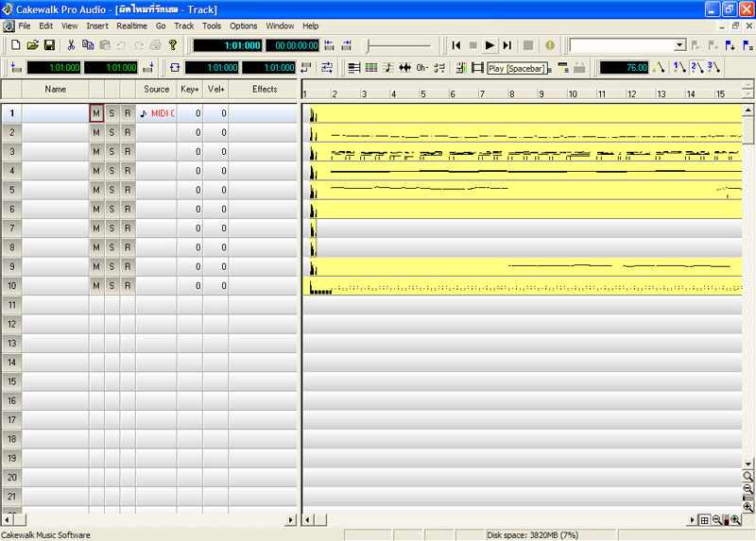Open the Event List view icon

point(371,67)
